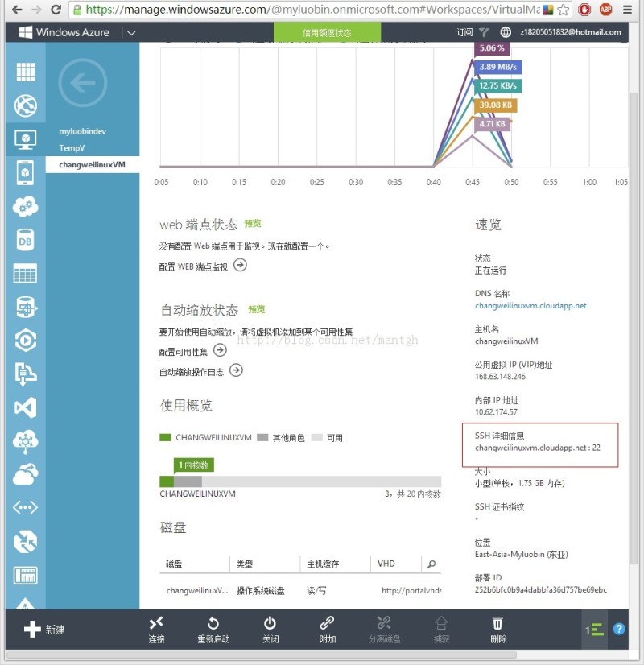Viewport: 644px width, 665px height.
Task: Open the Storage table icon
Action: pos(26,273)
